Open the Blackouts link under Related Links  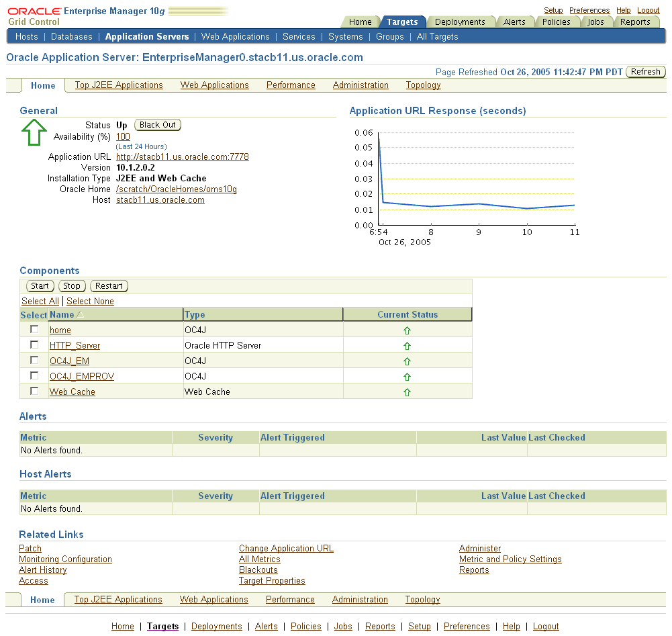[x=258, y=570]
